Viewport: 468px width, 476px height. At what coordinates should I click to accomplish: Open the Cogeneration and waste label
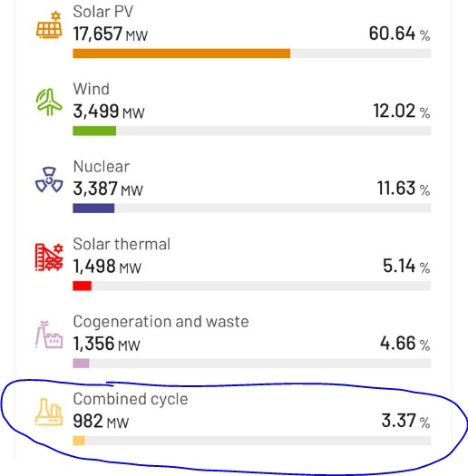(161, 322)
